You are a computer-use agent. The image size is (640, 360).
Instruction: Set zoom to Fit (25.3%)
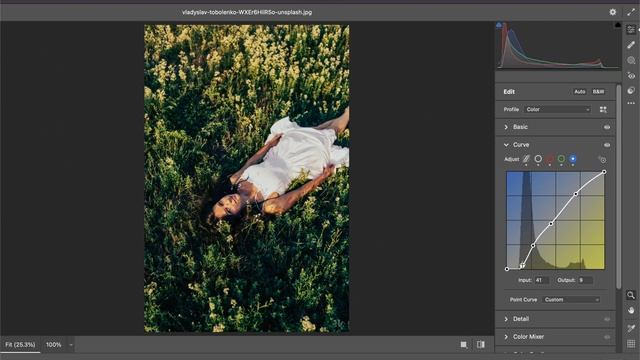[20, 345]
